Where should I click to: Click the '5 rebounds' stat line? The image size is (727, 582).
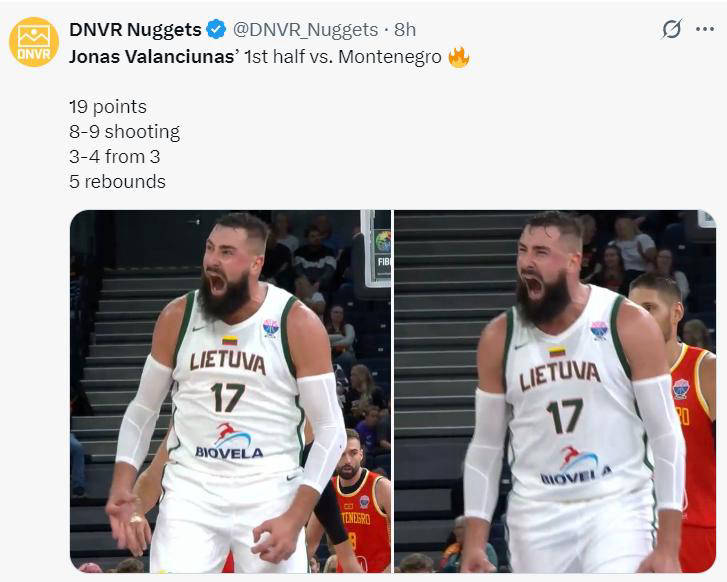point(117,182)
